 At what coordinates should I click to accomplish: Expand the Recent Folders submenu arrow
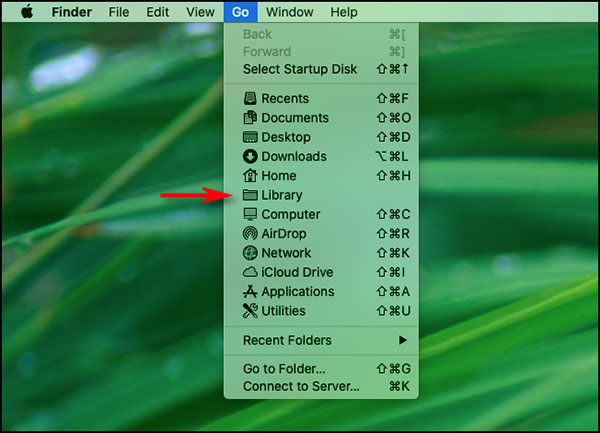point(403,340)
